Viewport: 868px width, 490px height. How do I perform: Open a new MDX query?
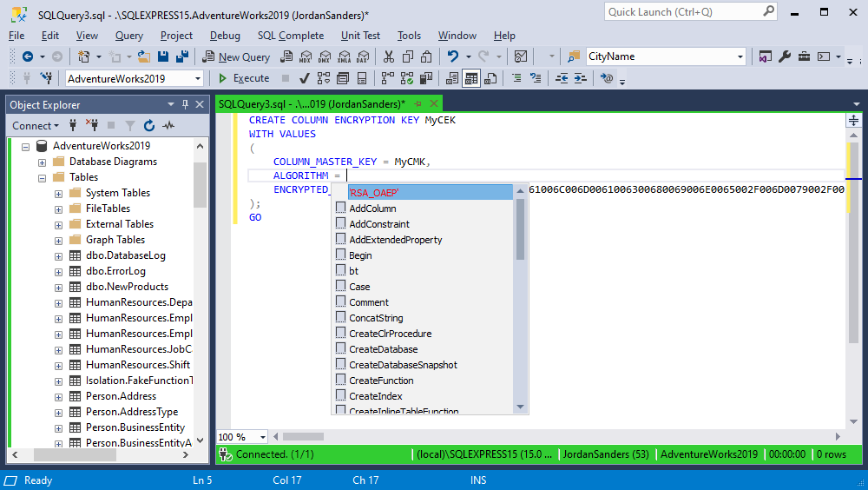(306, 56)
